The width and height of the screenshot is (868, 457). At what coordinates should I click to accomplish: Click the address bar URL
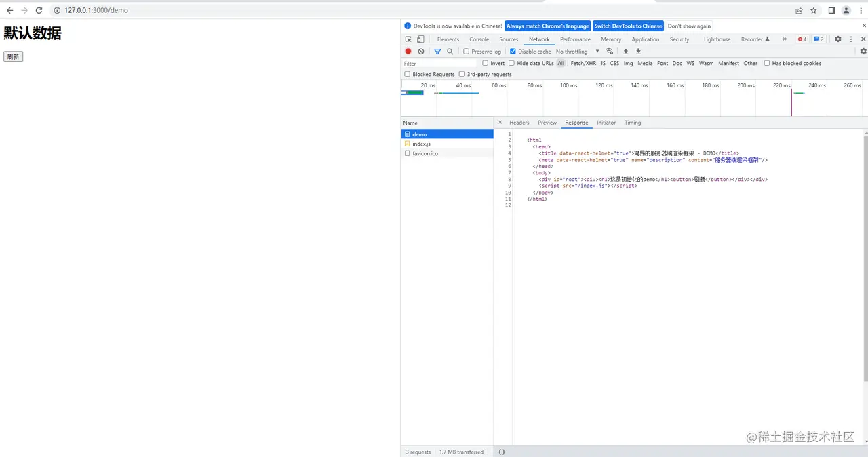pos(96,10)
